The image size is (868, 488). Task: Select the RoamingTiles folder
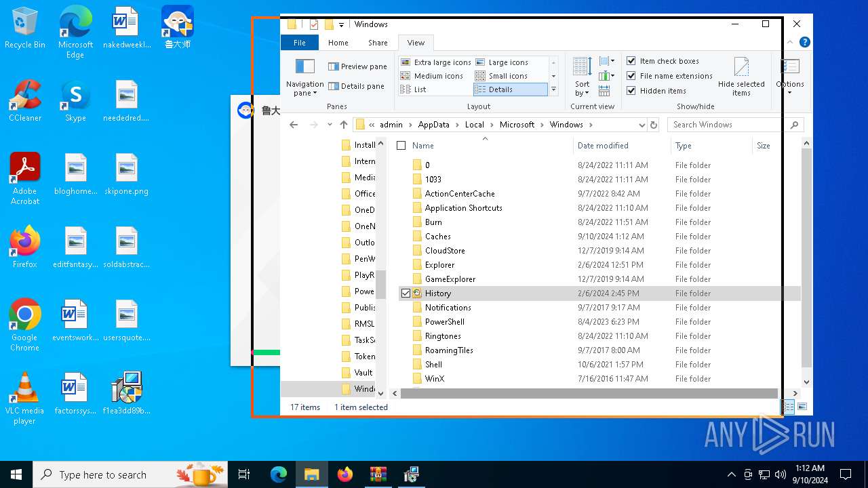coord(449,350)
